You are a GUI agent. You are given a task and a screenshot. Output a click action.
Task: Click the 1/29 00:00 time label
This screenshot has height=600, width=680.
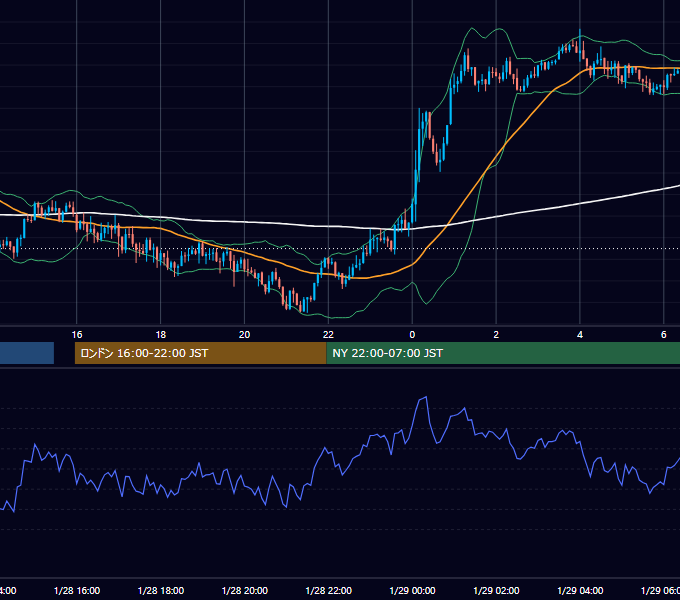point(412,590)
